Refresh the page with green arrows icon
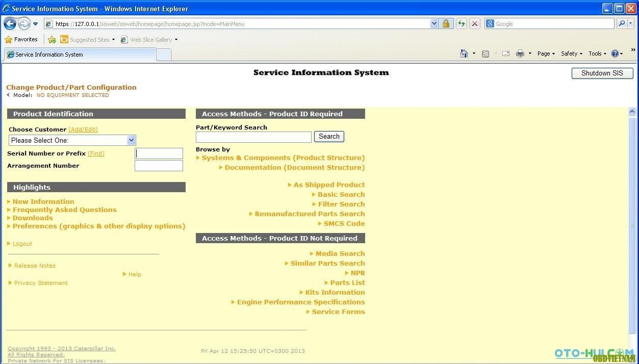The width and height of the screenshot is (639, 364). click(x=461, y=24)
